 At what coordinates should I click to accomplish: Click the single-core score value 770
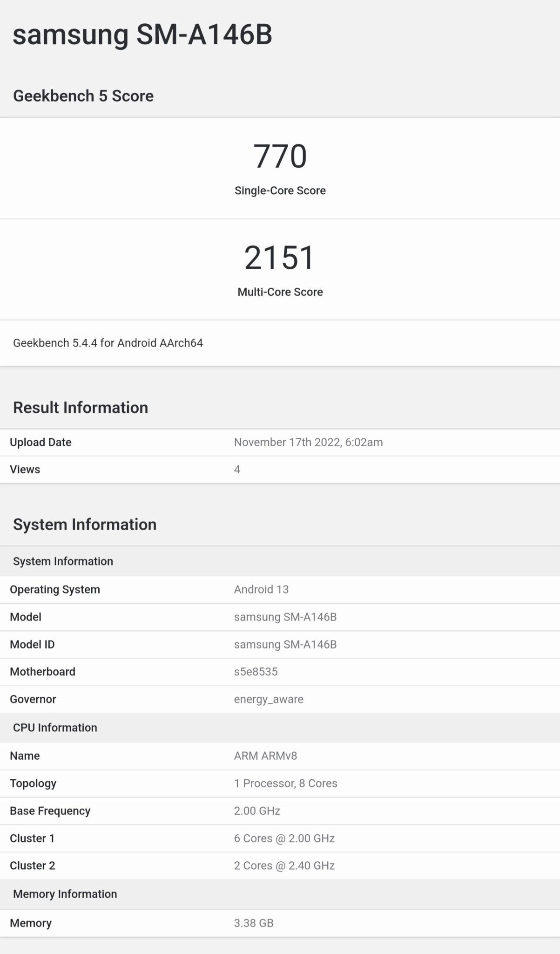(x=280, y=156)
